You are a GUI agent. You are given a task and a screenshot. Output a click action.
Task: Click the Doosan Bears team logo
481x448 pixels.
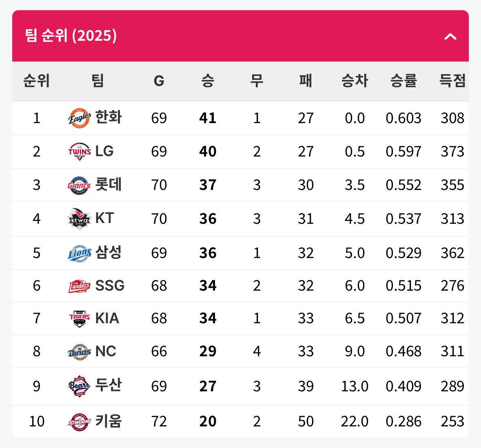click(x=79, y=386)
